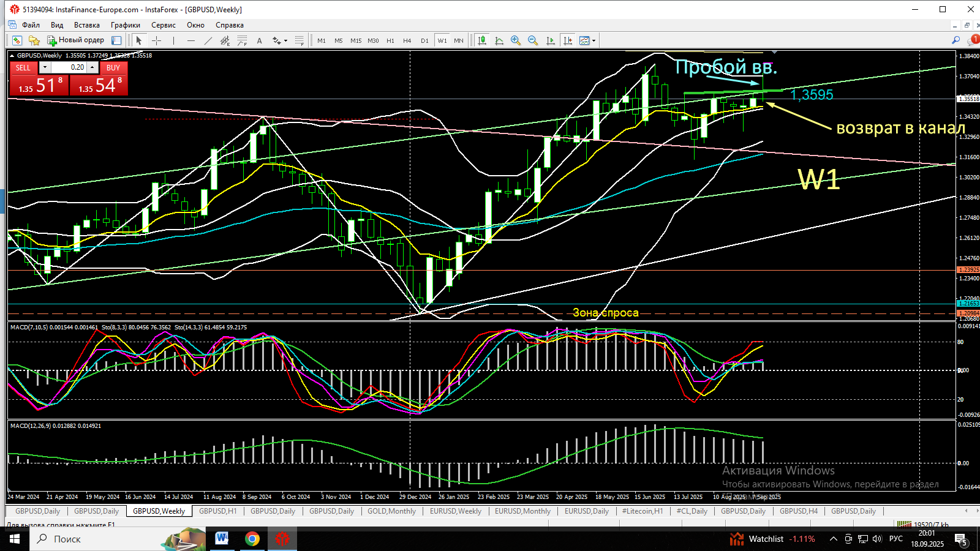Pick the trendline drawing tool
The image size is (980, 551).
[x=208, y=40]
